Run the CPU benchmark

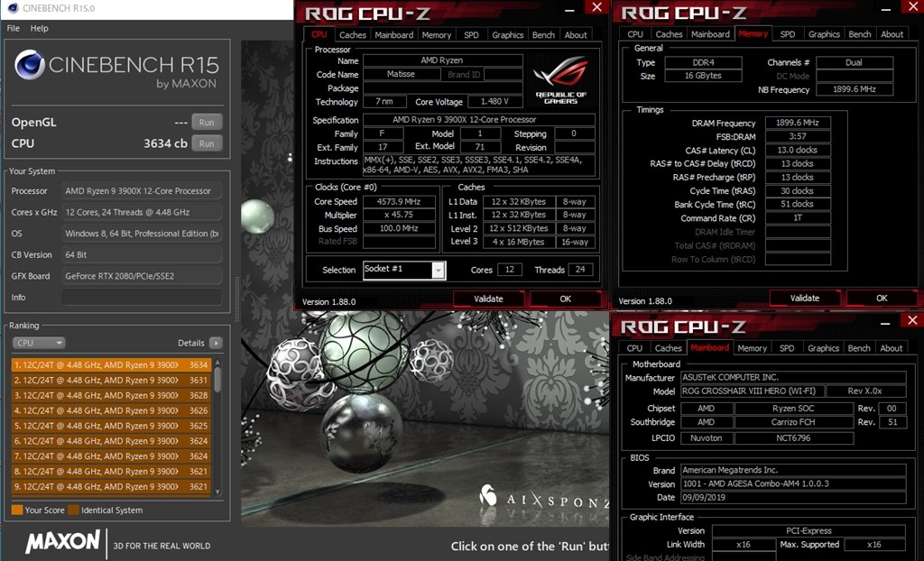(x=207, y=143)
